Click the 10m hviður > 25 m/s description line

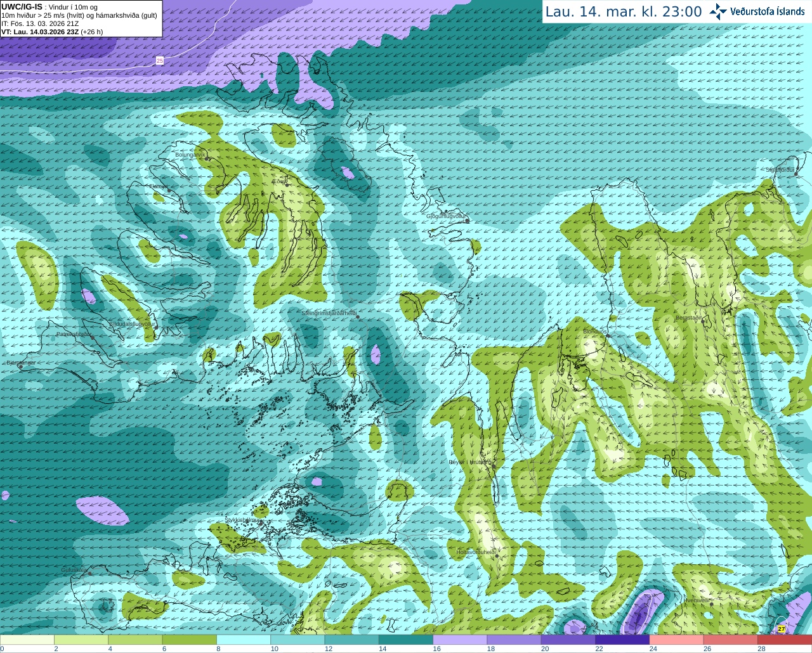pyautogui.click(x=79, y=15)
